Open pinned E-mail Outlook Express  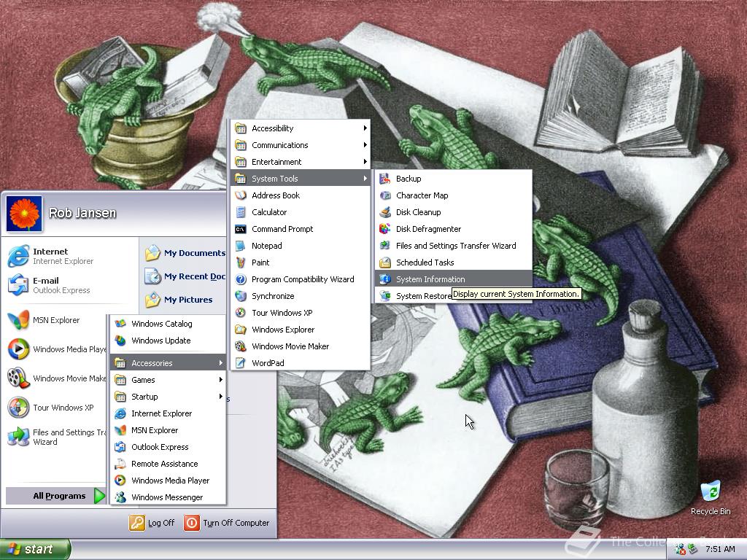[x=69, y=285]
